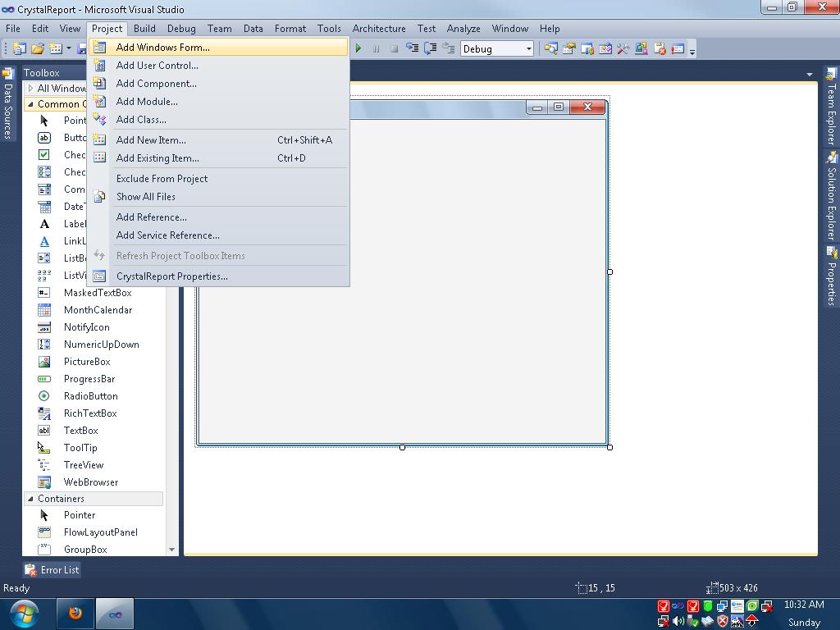Screen dimensions: 840x630
Task: Click the Toolbox scrollbar down arrow
Action: pos(171,550)
